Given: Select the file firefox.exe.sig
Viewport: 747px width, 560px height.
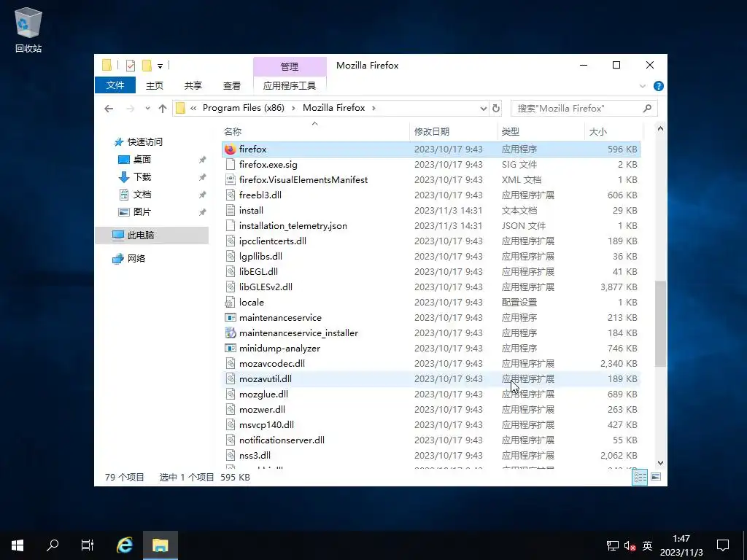Looking at the screenshot, I should click(430, 164).
